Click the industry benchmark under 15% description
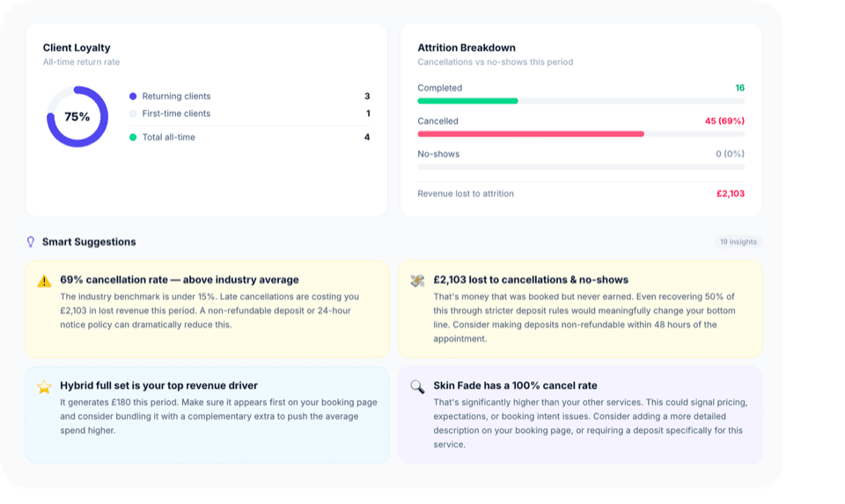This screenshot has width=845, height=504. [209, 310]
